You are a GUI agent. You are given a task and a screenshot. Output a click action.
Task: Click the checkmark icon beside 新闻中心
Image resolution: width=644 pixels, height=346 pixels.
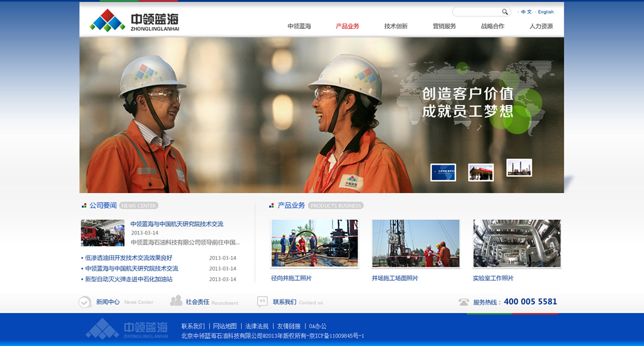[x=85, y=302]
